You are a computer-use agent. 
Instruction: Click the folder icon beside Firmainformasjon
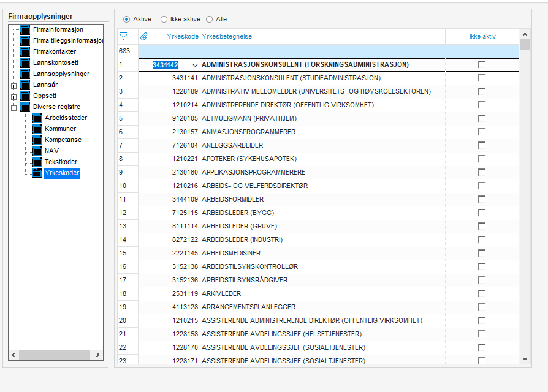coord(25,29)
